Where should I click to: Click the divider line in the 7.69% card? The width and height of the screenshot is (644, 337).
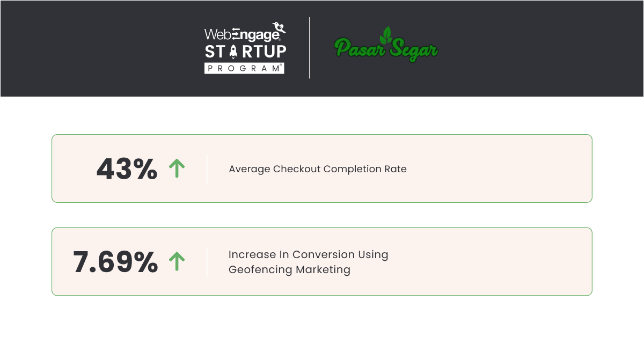pyautogui.click(x=207, y=262)
